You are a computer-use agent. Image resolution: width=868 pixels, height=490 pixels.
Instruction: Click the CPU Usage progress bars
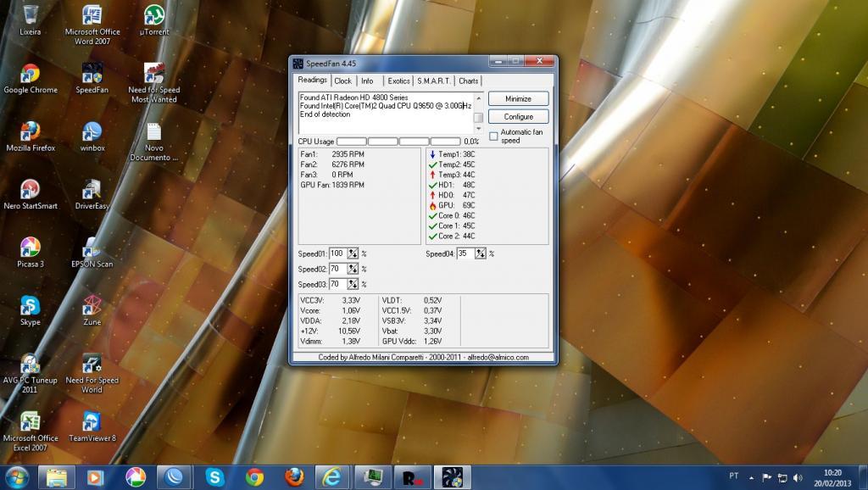click(x=398, y=142)
